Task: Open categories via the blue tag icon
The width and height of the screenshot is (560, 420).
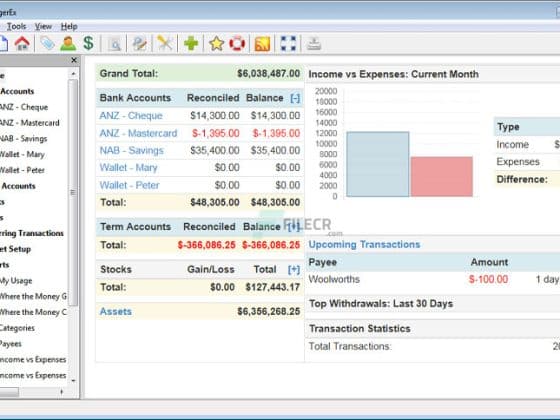Action: (47, 44)
